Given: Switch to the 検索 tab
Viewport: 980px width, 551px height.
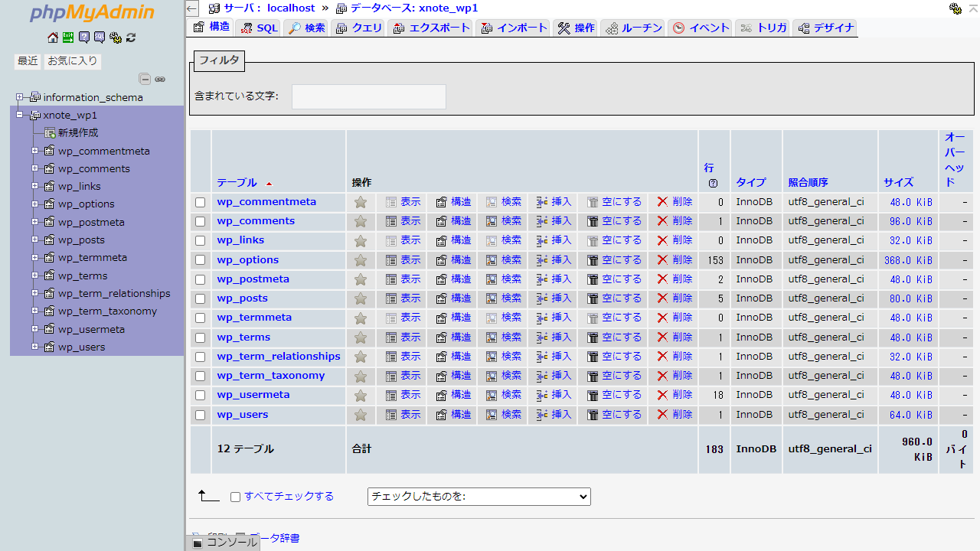Looking at the screenshot, I should 307,28.
